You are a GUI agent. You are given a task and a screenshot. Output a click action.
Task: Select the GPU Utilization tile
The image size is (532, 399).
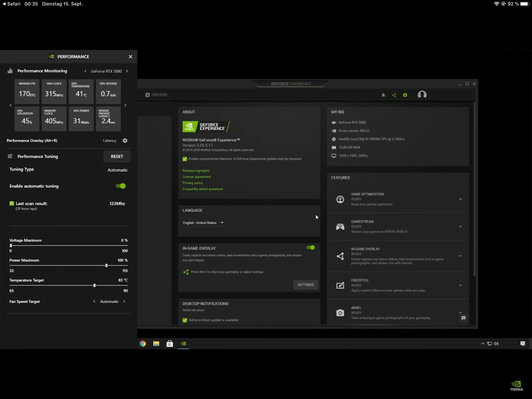(27, 119)
